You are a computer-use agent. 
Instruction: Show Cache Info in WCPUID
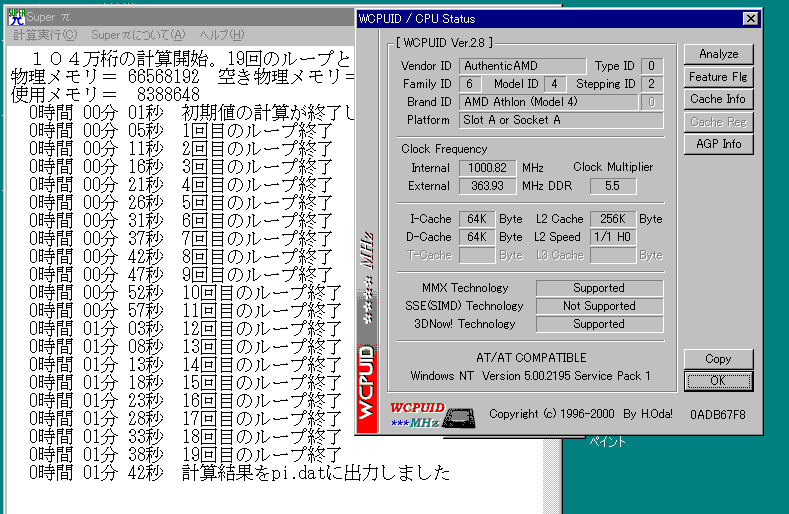(719, 99)
